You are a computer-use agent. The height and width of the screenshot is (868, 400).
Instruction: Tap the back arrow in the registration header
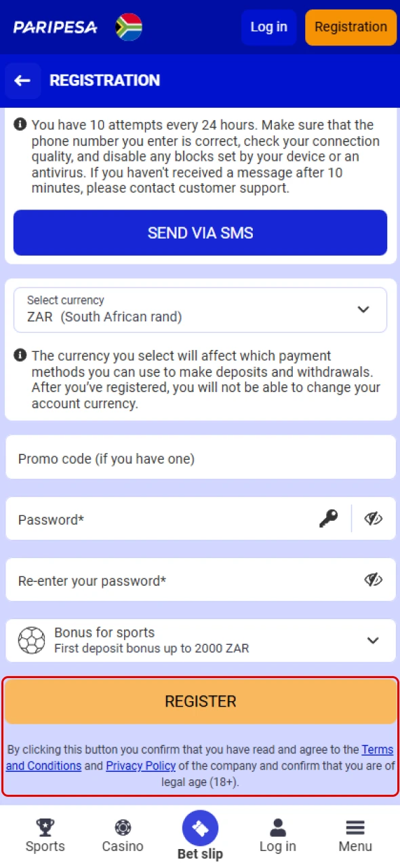22,81
